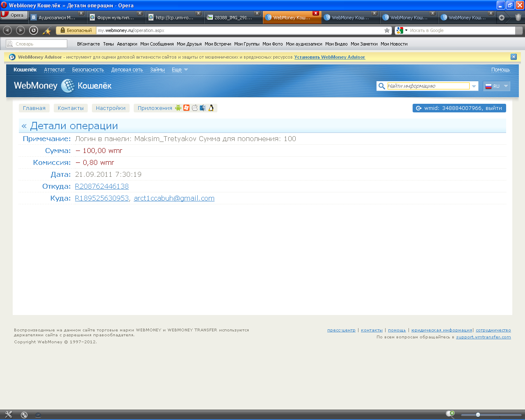Click the Opera Link sync icon

[x=24, y=415]
